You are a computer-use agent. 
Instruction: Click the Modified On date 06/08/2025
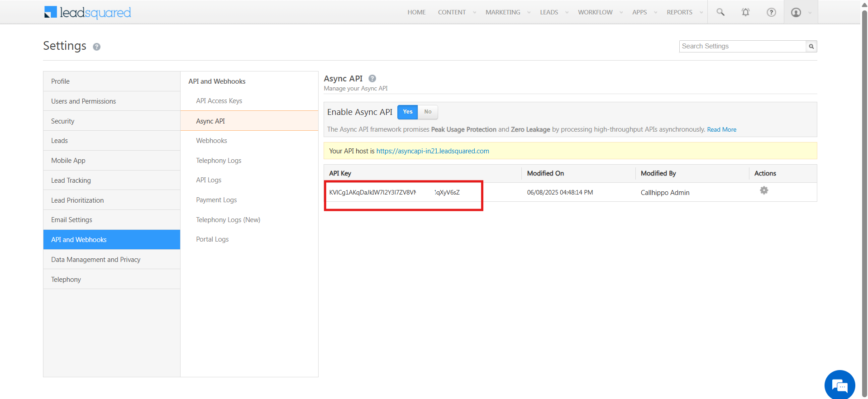560,192
